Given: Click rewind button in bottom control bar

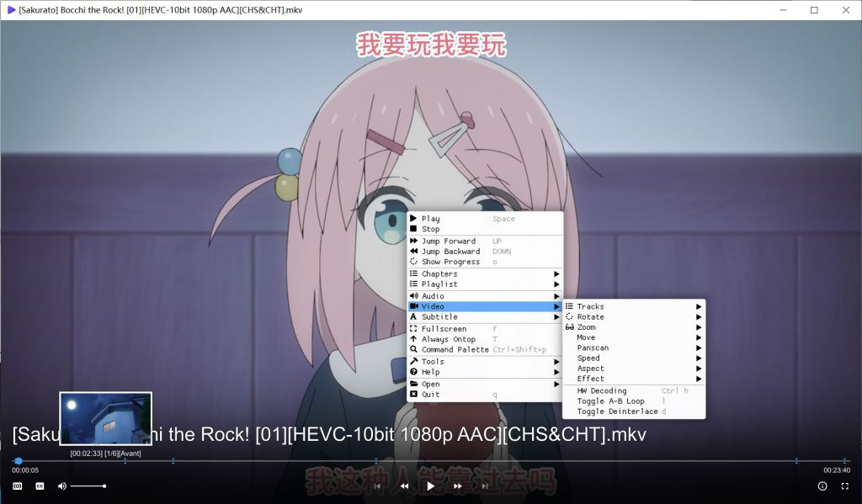Looking at the screenshot, I should click(x=404, y=485).
